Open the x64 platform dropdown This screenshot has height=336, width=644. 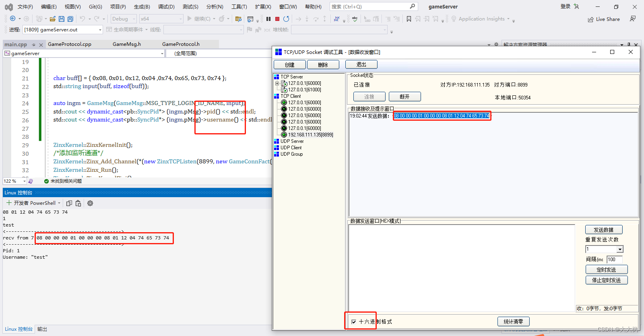[x=161, y=19]
